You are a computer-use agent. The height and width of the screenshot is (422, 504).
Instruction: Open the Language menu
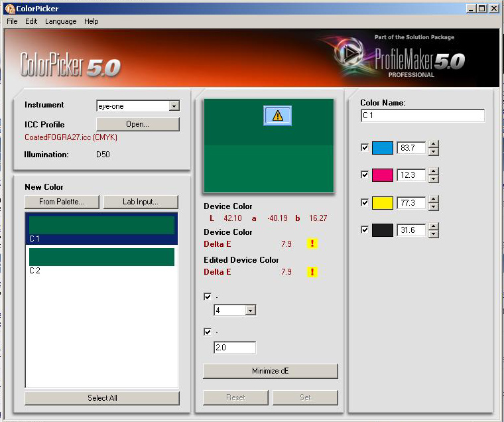point(61,21)
